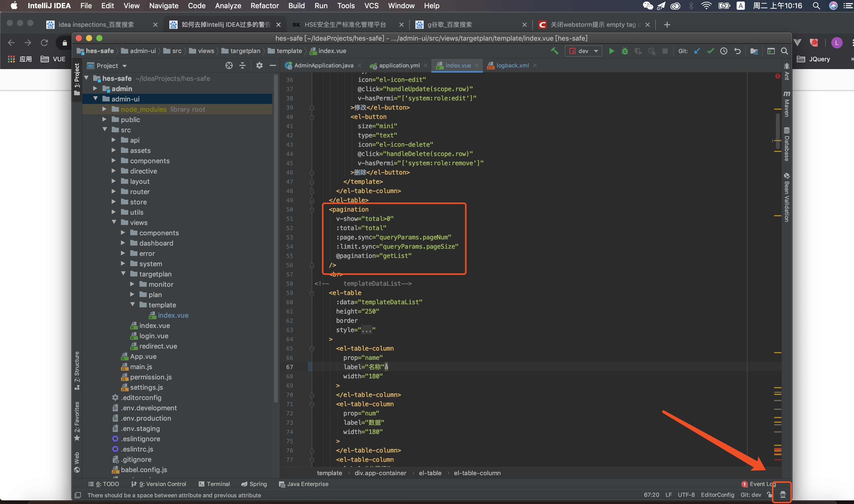The height and width of the screenshot is (504, 854).
Task: Expand the node_modules folder in the project tree
Action: click(104, 109)
